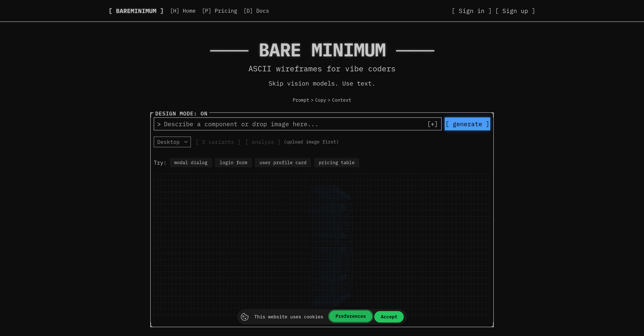Open the Sign in page

click(x=471, y=11)
